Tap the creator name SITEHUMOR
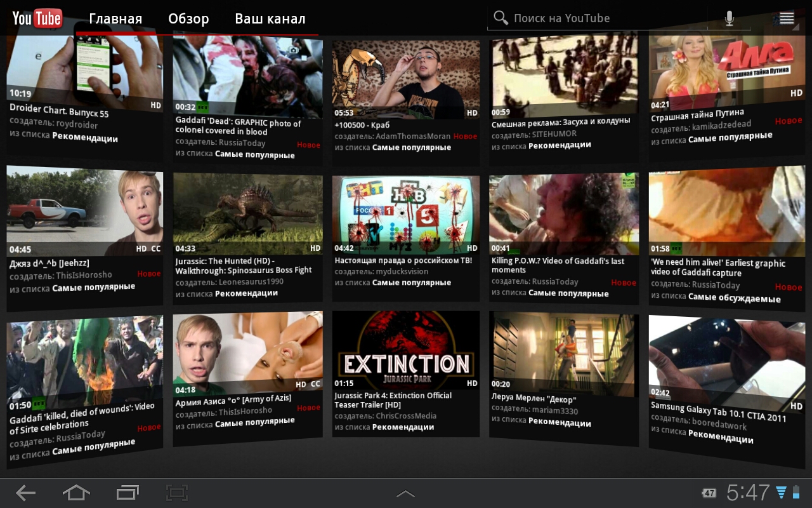The width and height of the screenshot is (812, 508). click(x=554, y=134)
